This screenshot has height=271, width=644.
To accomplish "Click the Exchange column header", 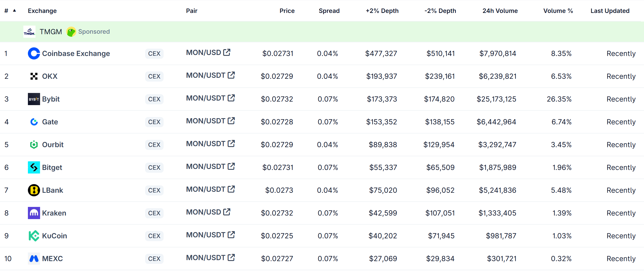I will pyautogui.click(x=42, y=11).
